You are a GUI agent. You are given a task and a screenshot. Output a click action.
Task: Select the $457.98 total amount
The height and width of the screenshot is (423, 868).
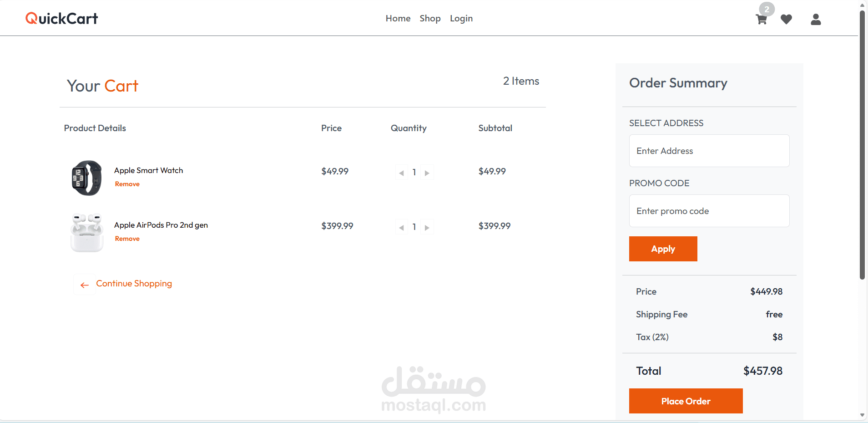coord(763,371)
